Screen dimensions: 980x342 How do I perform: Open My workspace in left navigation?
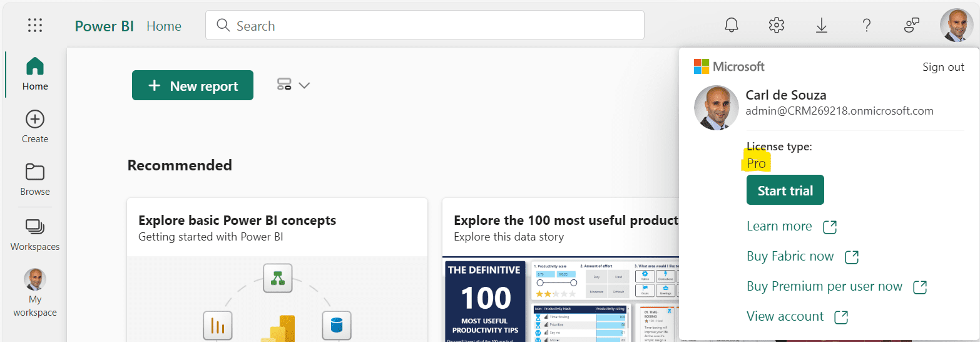(35, 293)
